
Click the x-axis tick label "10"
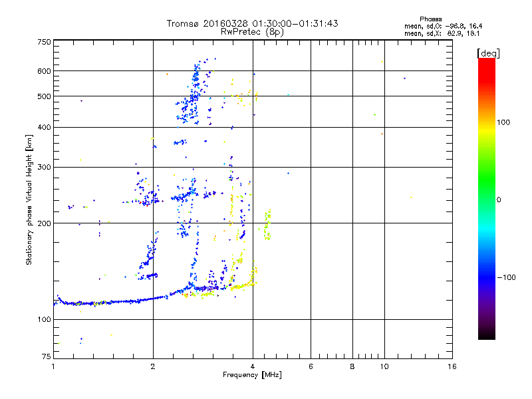384,366
